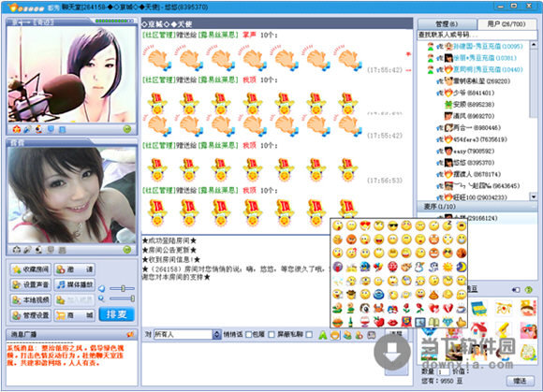Click the 收藏房间 favorite room button

pos(31,269)
